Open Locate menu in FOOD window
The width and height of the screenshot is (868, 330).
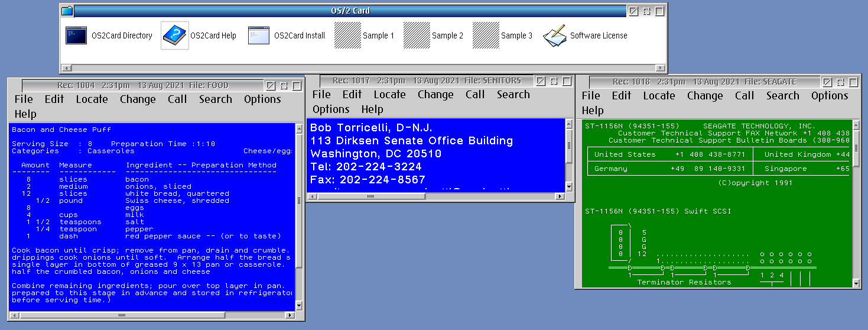point(92,99)
